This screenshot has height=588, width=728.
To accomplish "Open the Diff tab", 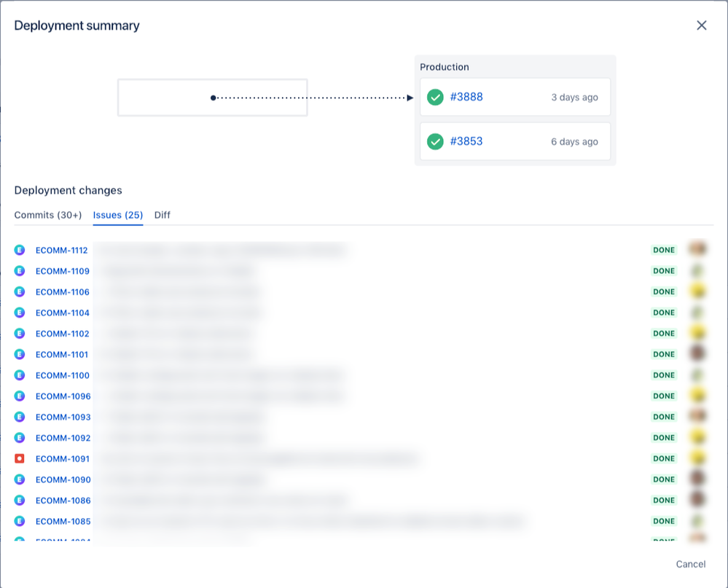I will click(x=162, y=215).
